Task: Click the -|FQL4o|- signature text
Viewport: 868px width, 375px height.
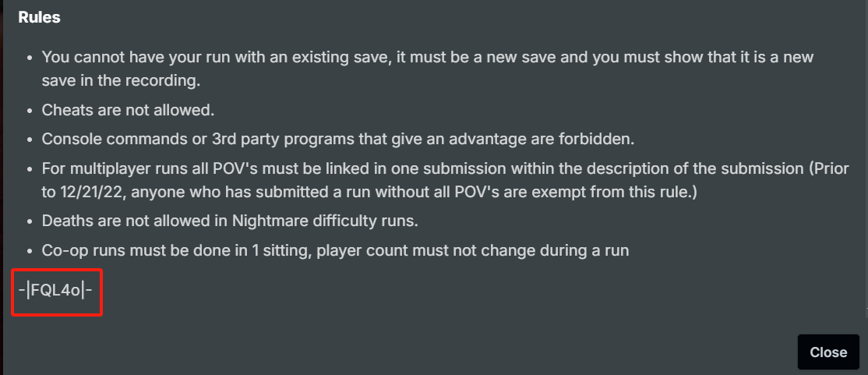Action: tap(55, 290)
